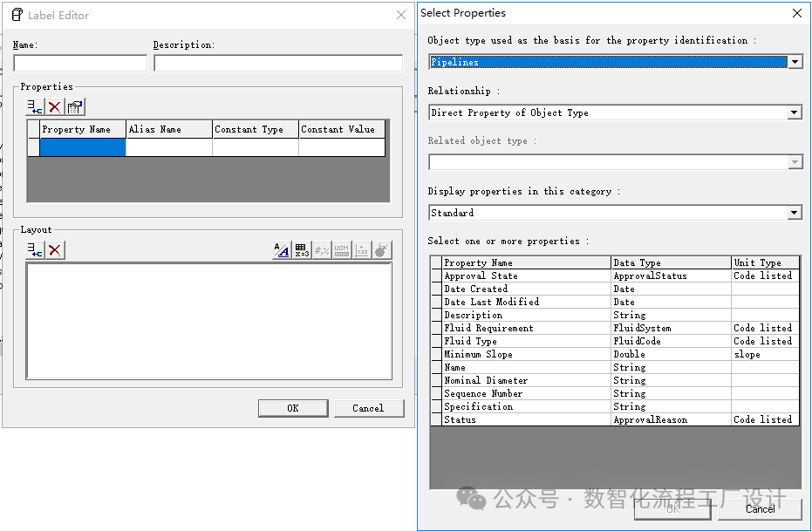The height and width of the screenshot is (531, 812).
Task: Click the 'Data Type' column header
Action: coord(672,263)
